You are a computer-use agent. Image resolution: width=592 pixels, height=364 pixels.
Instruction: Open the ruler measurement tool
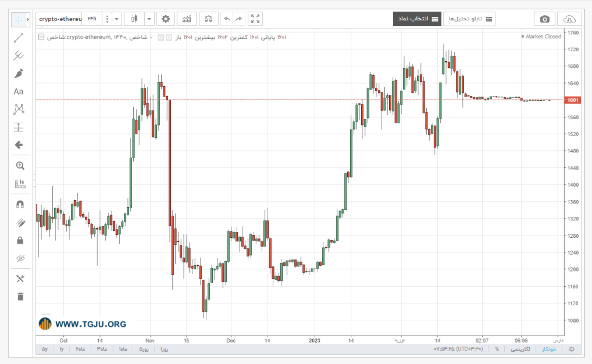pyautogui.click(x=20, y=184)
